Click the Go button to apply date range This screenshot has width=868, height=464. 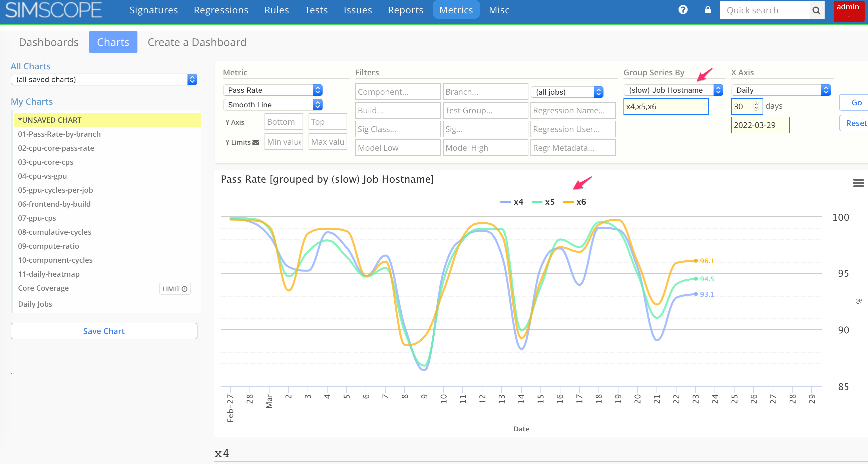pyautogui.click(x=856, y=102)
